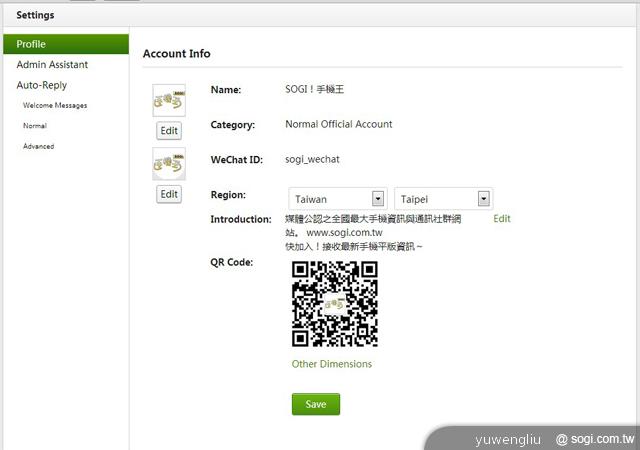Click the Settings header title
The image size is (640, 450).
click(x=36, y=15)
